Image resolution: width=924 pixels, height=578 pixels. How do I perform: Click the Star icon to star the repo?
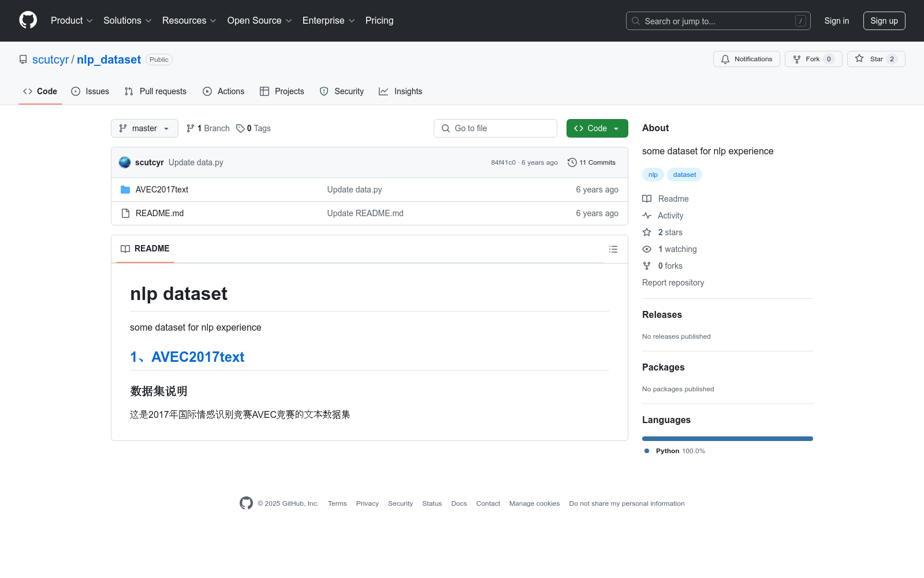pos(859,59)
